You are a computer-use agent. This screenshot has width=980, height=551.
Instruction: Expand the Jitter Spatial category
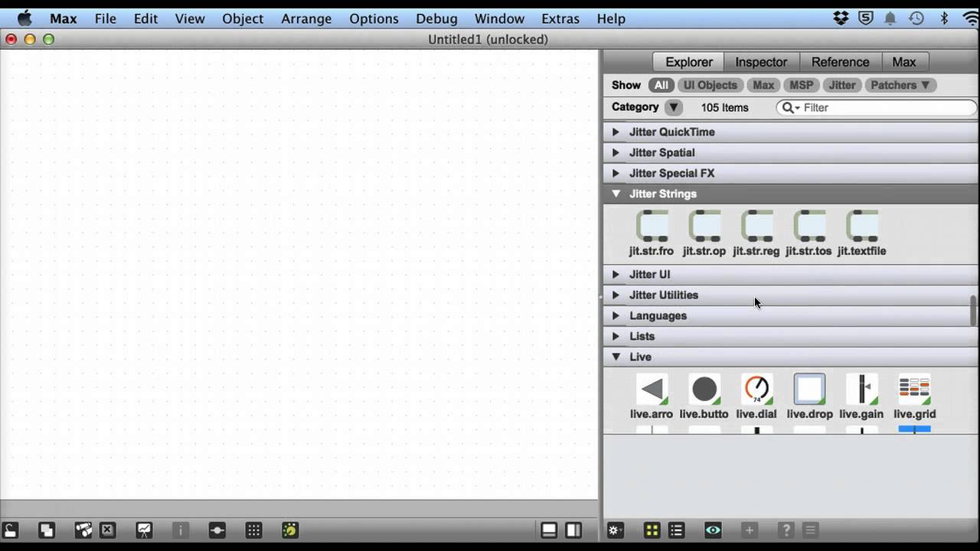[x=616, y=152]
